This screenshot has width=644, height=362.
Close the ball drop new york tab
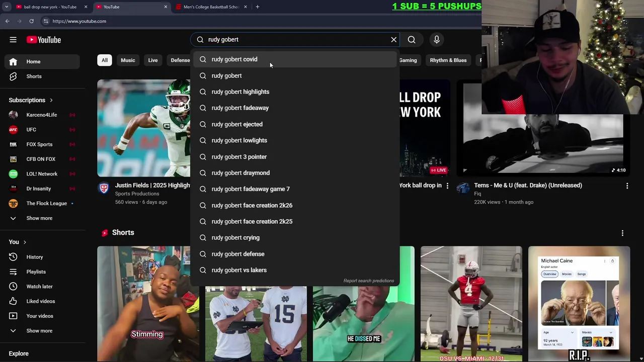click(x=86, y=7)
